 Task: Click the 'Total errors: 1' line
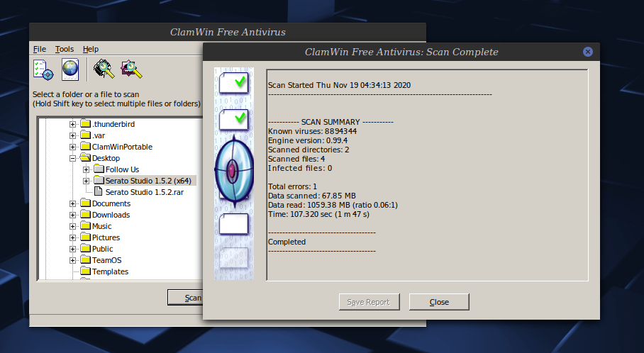pyautogui.click(x=292, y=186)
